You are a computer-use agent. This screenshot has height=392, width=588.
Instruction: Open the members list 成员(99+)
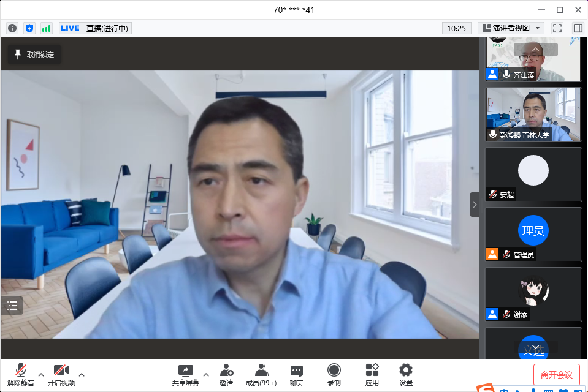click(261, 375)
